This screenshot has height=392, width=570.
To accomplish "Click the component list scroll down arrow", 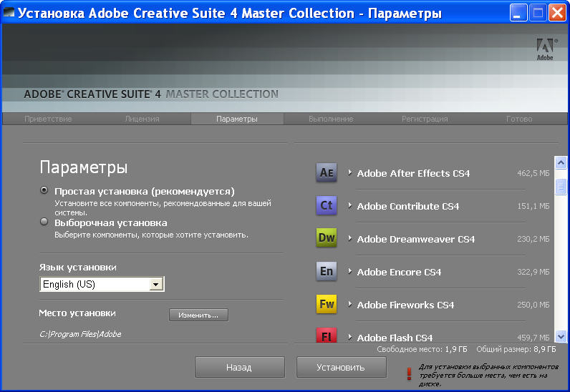I will (x=561, y=336).
